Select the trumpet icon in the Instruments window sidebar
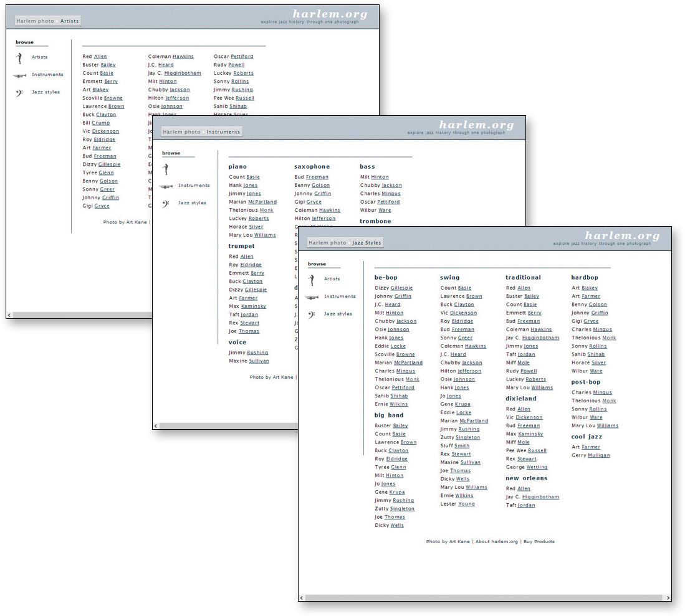 pos(166,186)
